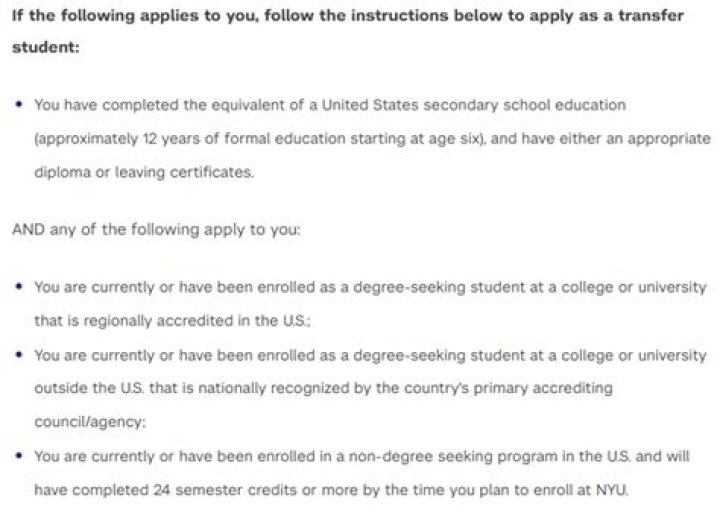This screenshot has height=516, width=720.
Task: Click the text "diploma or leaving certificates."
Action: (144, 172)
